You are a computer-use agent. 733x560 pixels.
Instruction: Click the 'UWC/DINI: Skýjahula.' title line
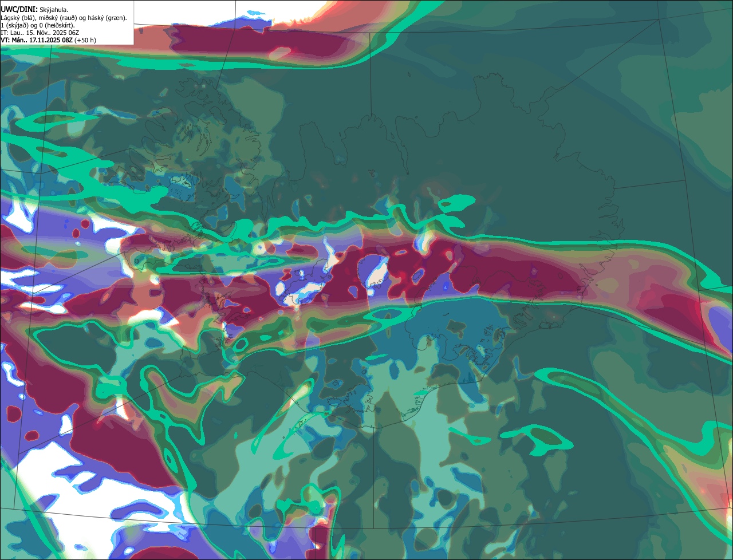tap(34, 9)
